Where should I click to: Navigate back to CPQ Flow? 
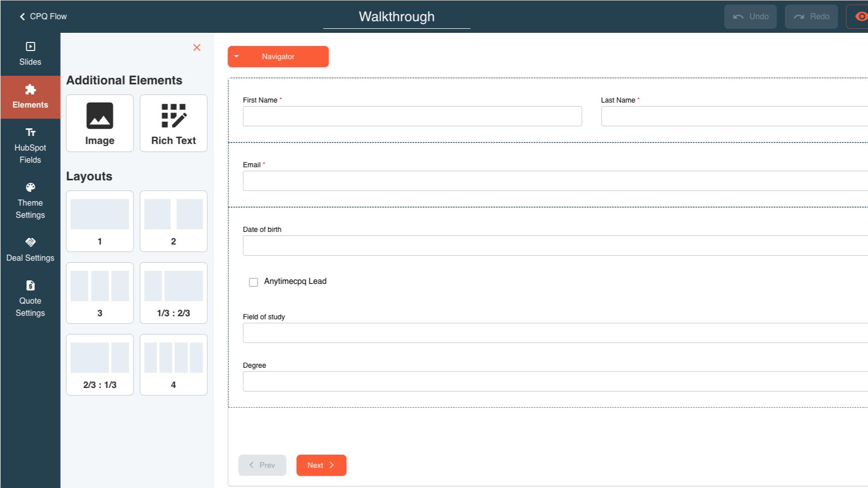[x=42, y=16]
